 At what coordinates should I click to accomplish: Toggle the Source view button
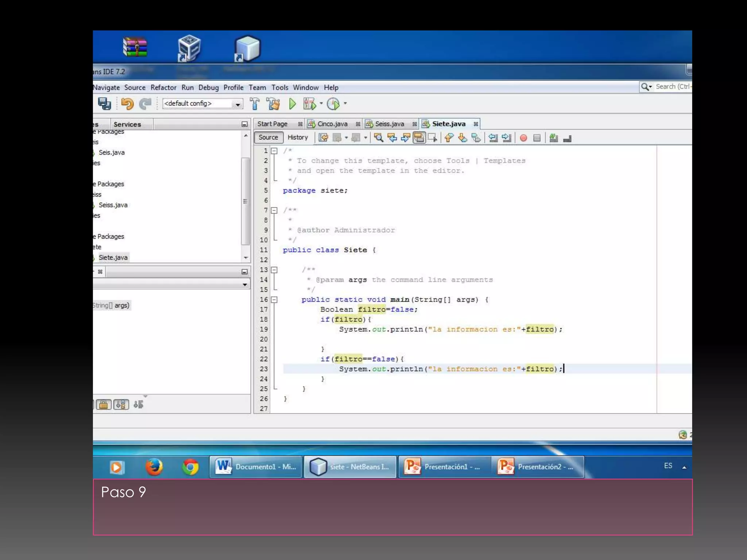[268, 137]
